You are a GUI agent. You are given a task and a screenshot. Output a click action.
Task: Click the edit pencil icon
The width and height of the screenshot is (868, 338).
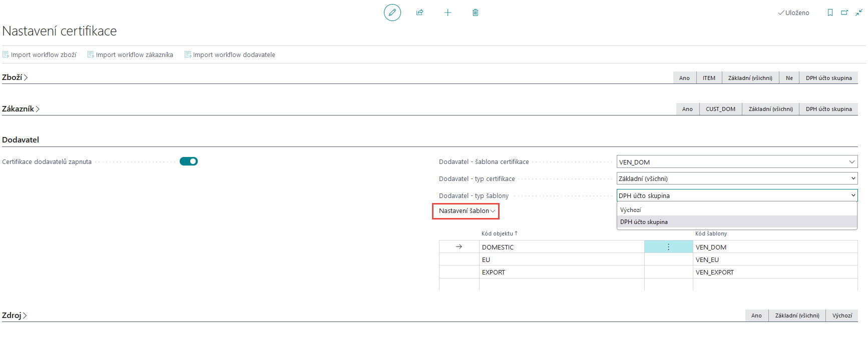[392, 12]
